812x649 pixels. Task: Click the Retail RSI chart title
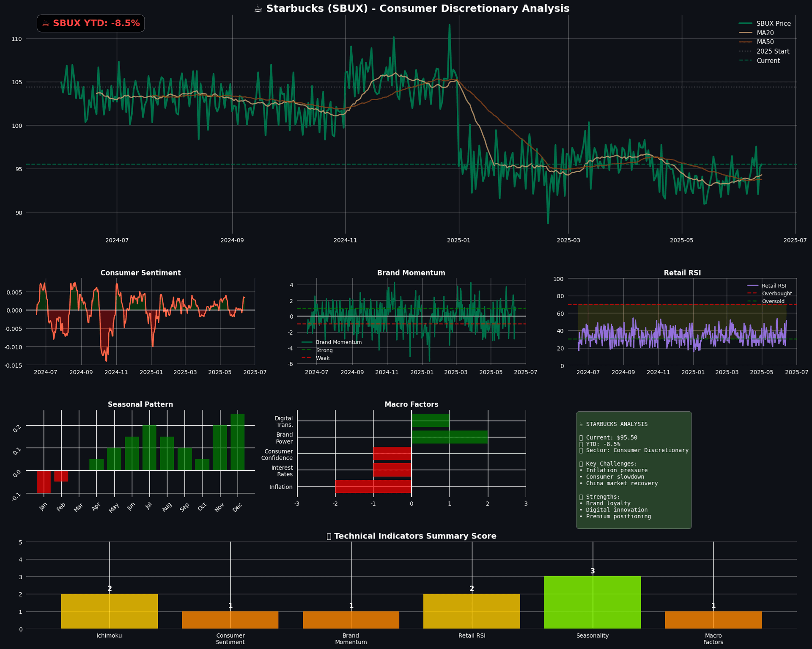click(682, 273)
